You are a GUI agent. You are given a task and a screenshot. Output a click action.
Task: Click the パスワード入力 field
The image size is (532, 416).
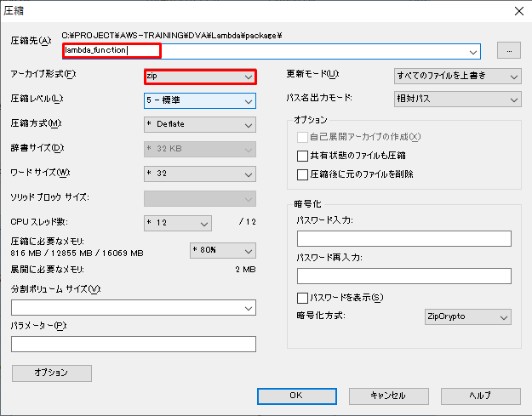coord(403,238)
